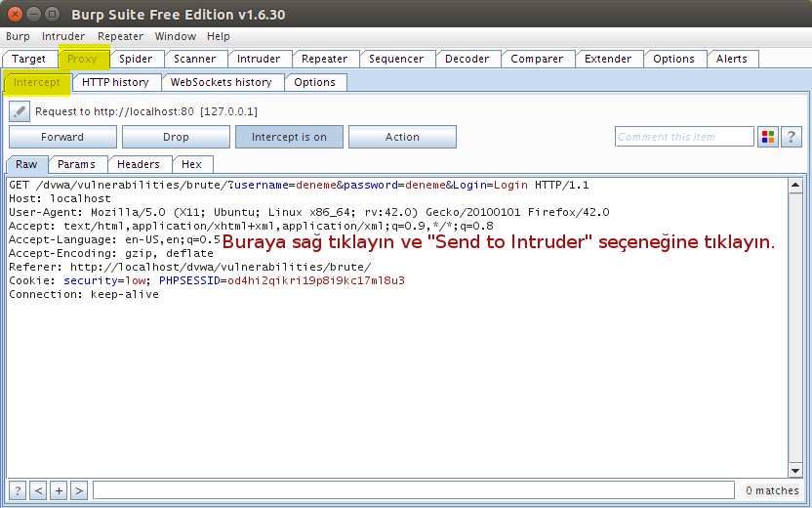812x508 pixels.
Task: Drop the intercepted request
Action: (x=176, y=137)
